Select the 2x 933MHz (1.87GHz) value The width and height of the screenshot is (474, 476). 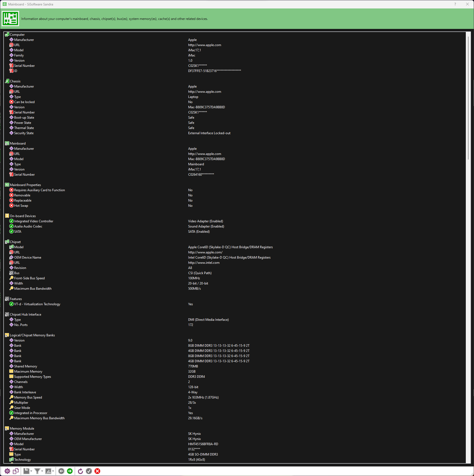tap(203, 397)
